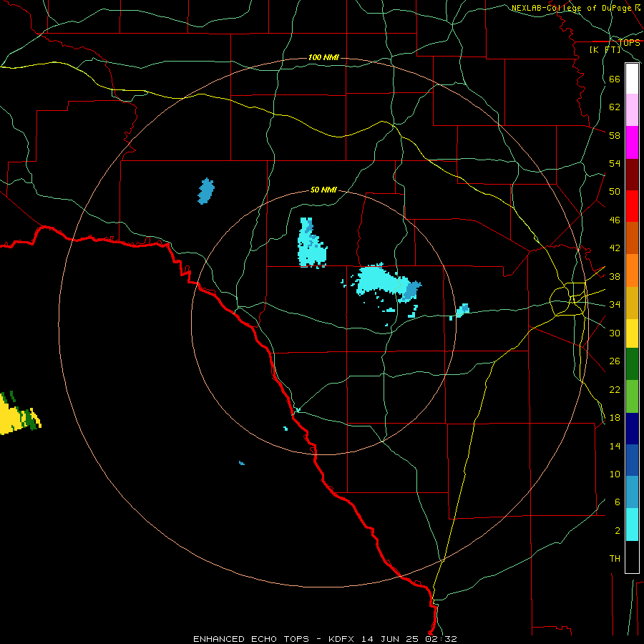The image size is (644, 644).
Task: Click the "14" legend value
Action: click(615, 446)
